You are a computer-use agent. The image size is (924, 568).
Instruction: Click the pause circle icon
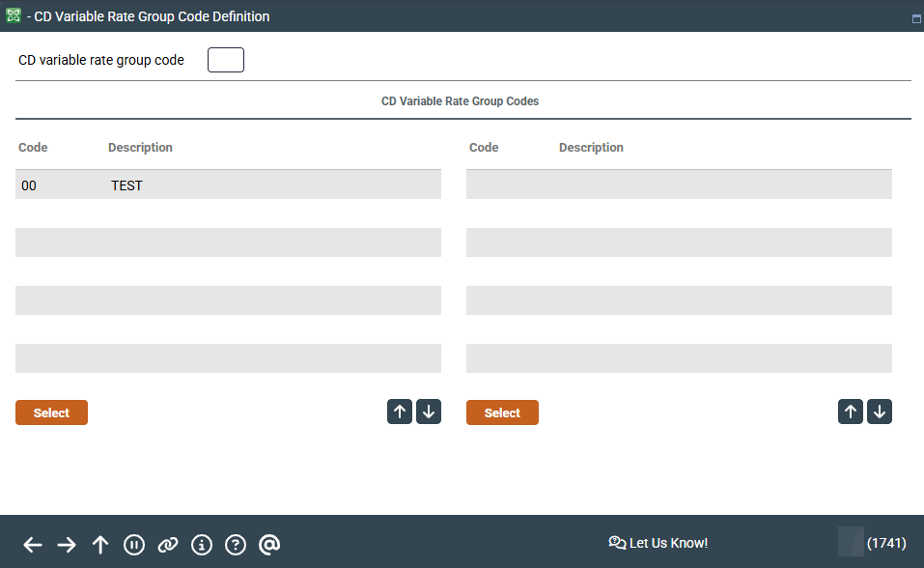coord(134,545)
